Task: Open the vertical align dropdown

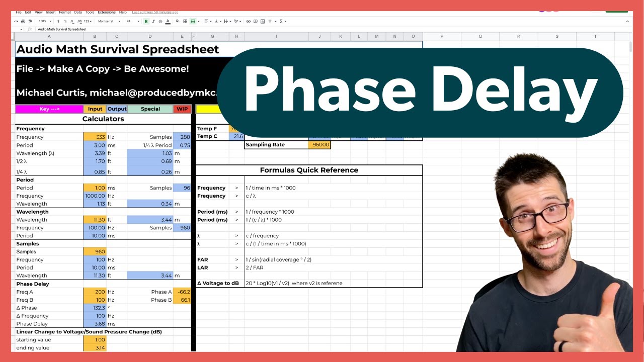Action: (x=217, y=21)
